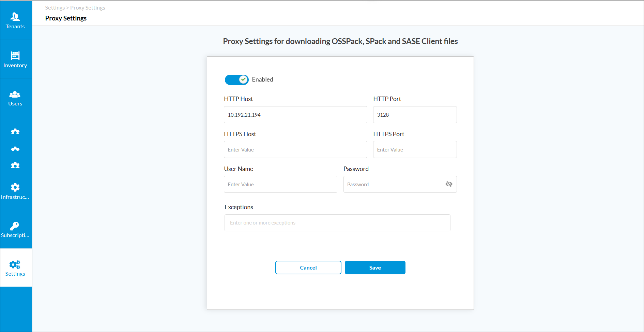Open the Users section in the sidebar

[x=15, y=98]
